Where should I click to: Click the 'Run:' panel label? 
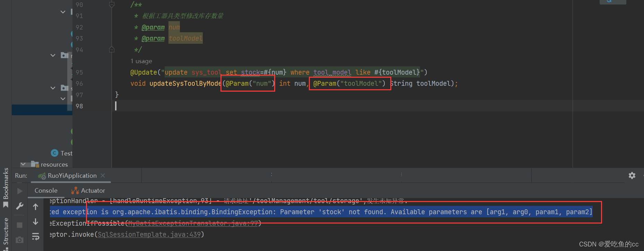pos(21,176)
